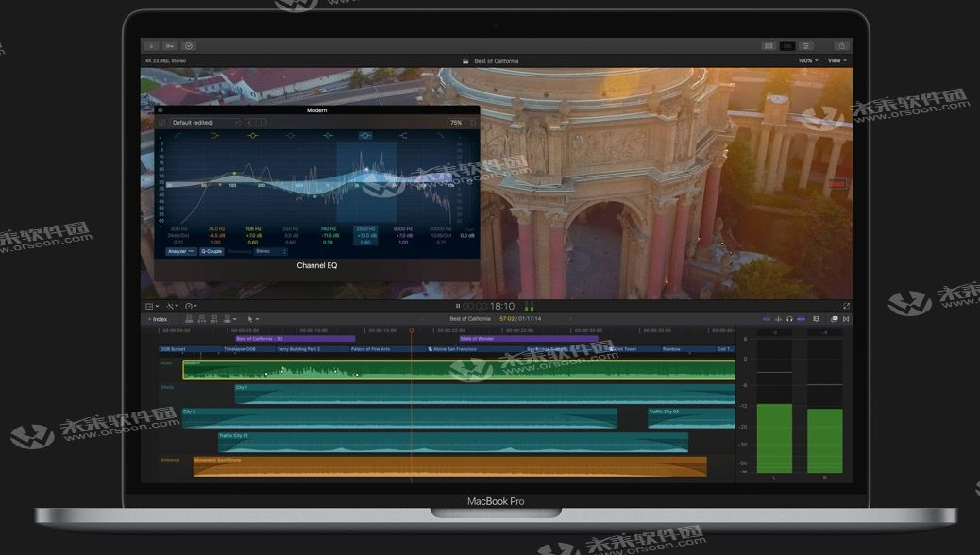Click the Insert clip edit icon

201,319
